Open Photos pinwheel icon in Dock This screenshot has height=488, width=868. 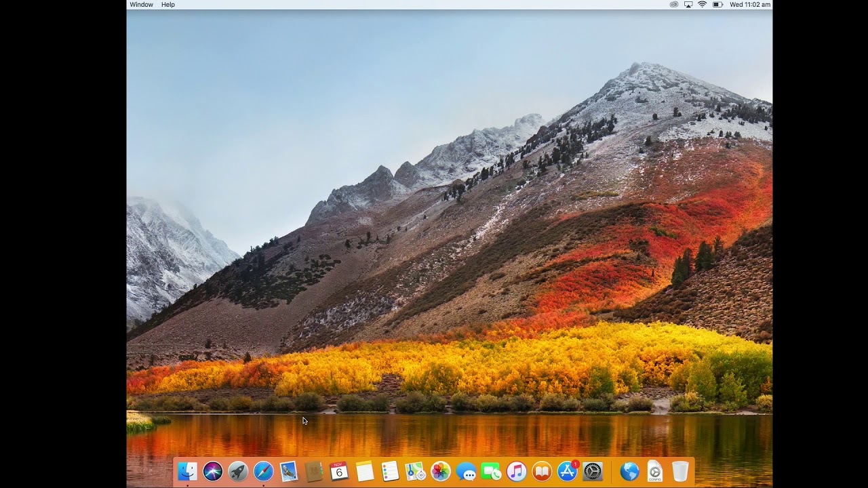[441, 471]
